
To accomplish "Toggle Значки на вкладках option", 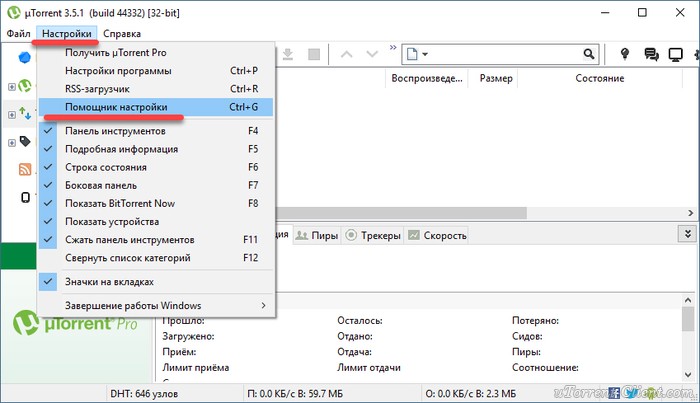I will 156,282.
